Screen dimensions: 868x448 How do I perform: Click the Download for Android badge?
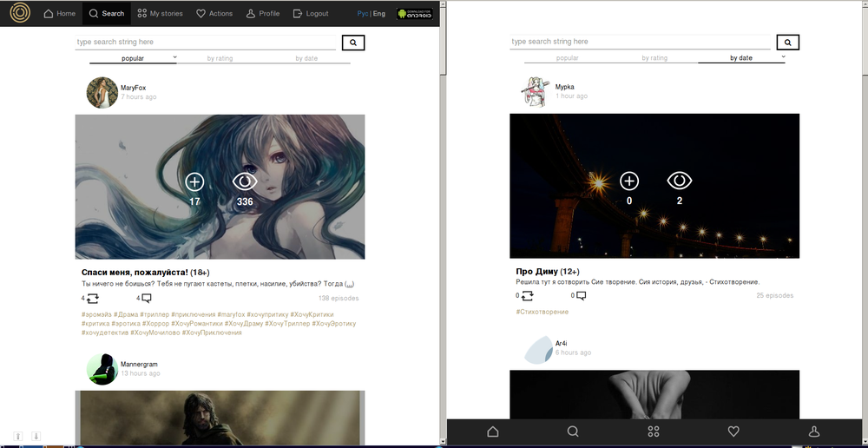415,14
